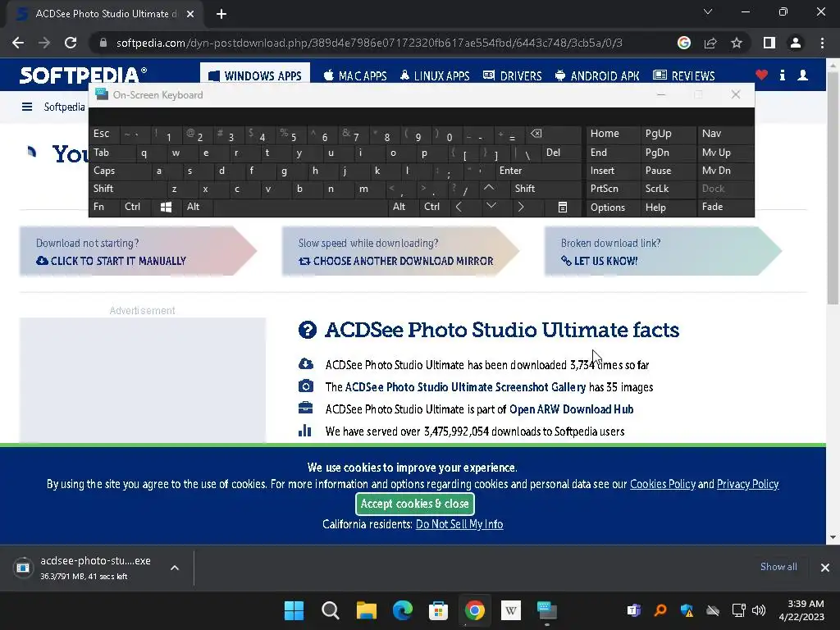
Task: Bookmark this page with the star icon
Action: [737, 43]
